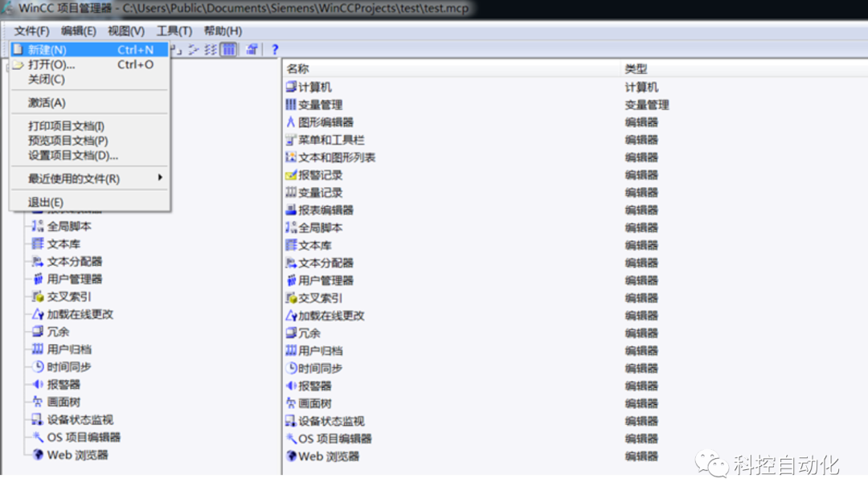
Task: Select the 交叉索引 row in the details list
Action: 575,298
